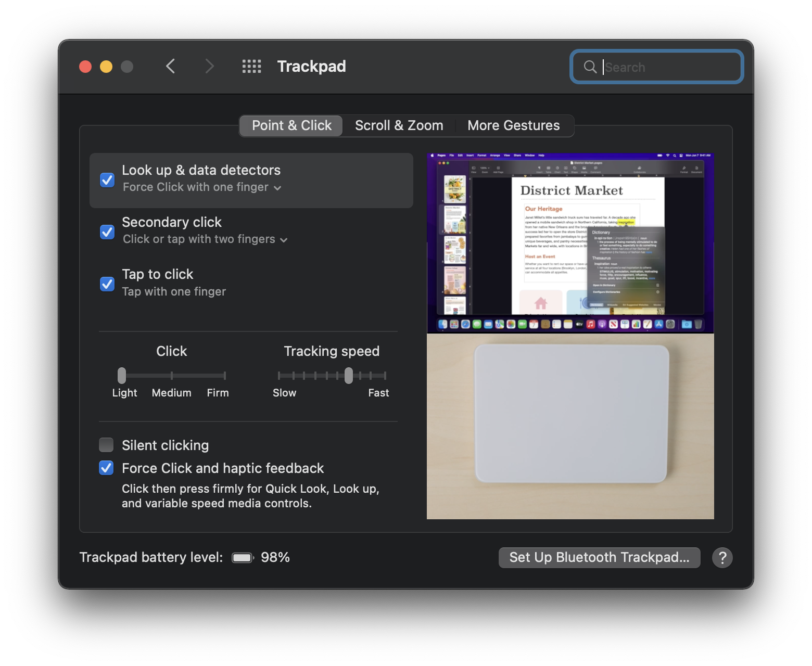Click the magnifying glass search icon
The image size is (812, 666).
pos(590,67)
